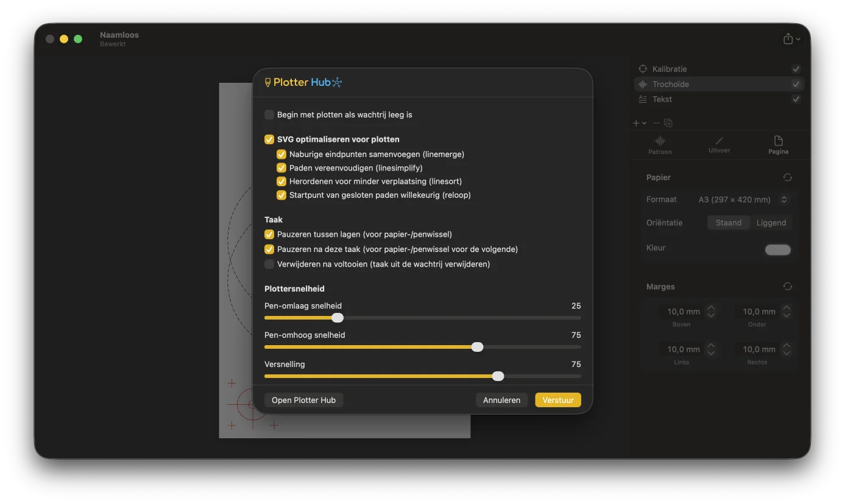
Task: Click Annuleren to cancel the dialog
Action: pyautogui.click(x=501, y=400)
